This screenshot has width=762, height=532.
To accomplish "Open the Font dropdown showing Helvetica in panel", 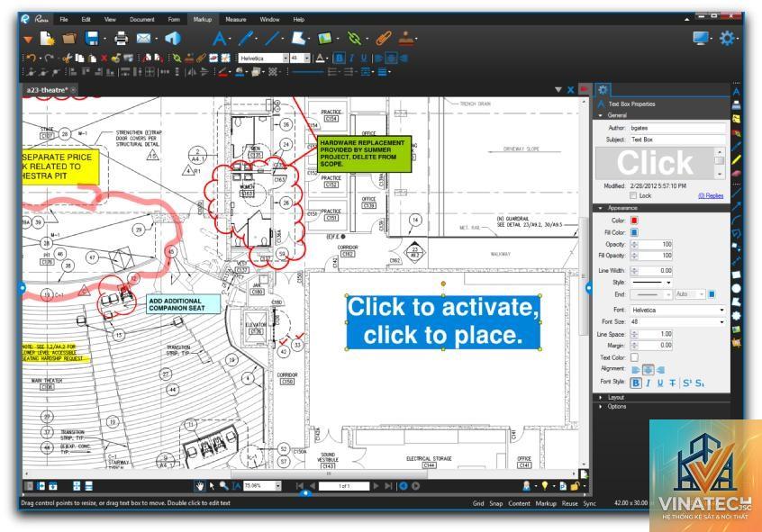I will click(x=678, y=310).
